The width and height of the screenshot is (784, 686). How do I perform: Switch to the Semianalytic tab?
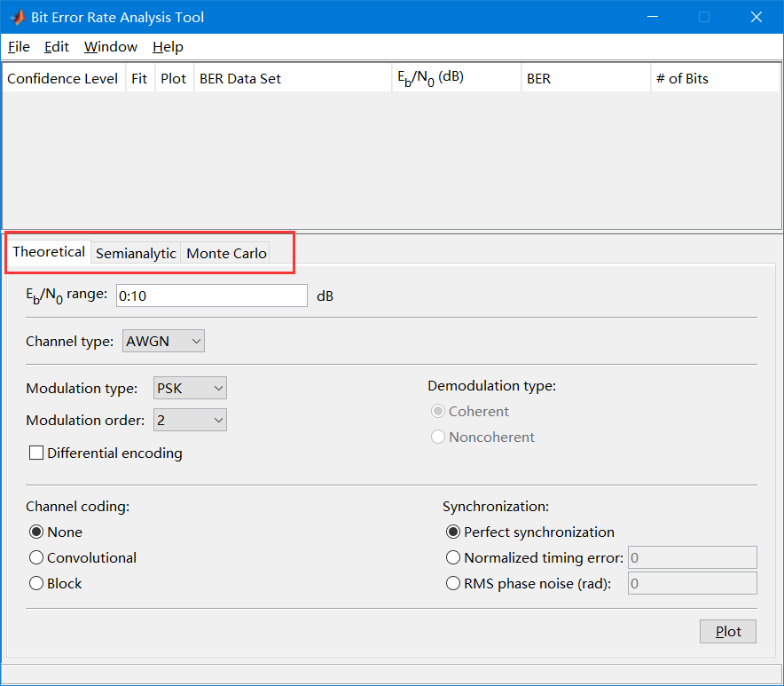tap(136, 253)
